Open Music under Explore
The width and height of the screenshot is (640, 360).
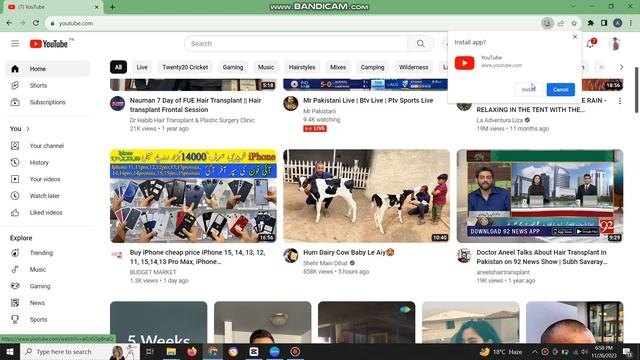point(47,269)
